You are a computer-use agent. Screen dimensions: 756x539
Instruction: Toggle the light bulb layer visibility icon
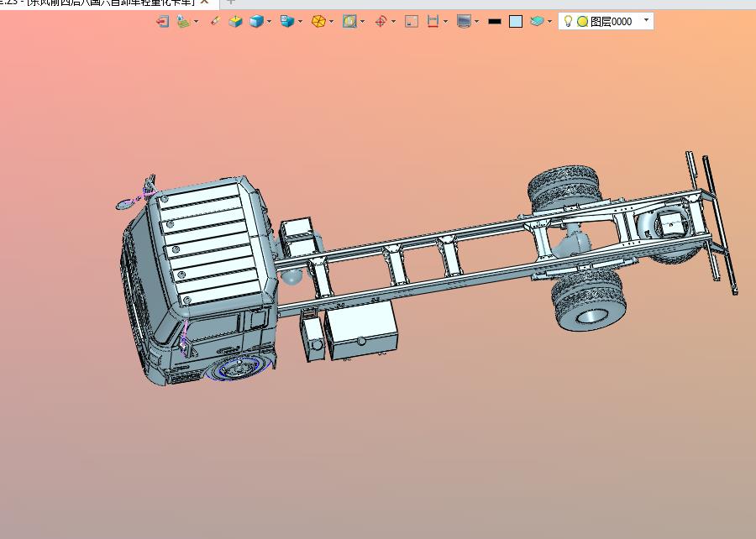click(569, 21)
